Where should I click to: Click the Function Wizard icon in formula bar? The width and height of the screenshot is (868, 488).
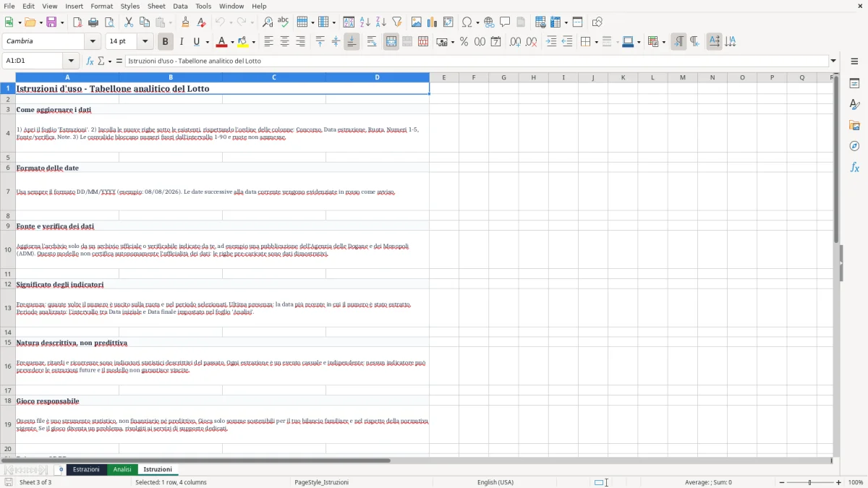click(x=90, y=61)
